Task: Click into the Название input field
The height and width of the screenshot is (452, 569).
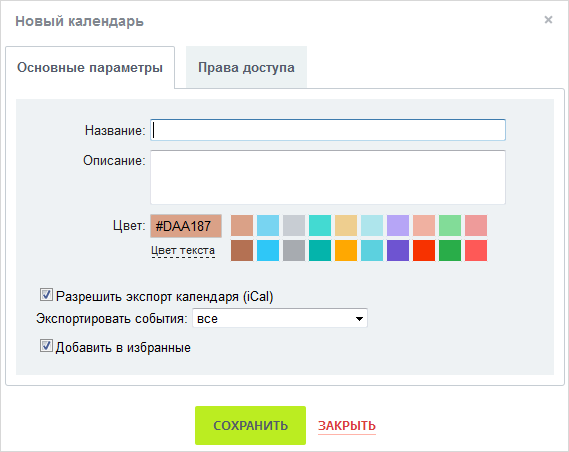Action: click(x=328, y=130)
